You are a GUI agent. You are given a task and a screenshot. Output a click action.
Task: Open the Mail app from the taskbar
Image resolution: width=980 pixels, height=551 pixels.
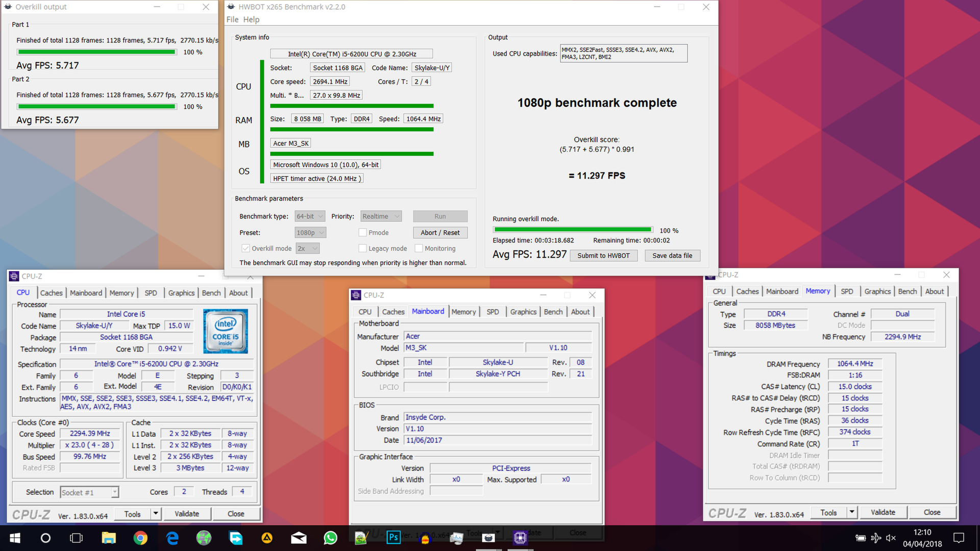click(x=299, y=538)
